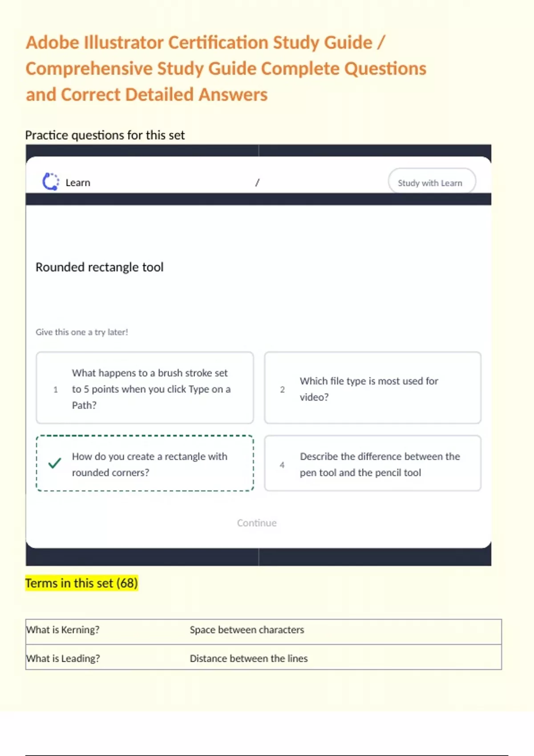The width and height of the screenshot is (534, 756).
Task: Click the green checkmark on the selected answer
Action: coord(55,463)
